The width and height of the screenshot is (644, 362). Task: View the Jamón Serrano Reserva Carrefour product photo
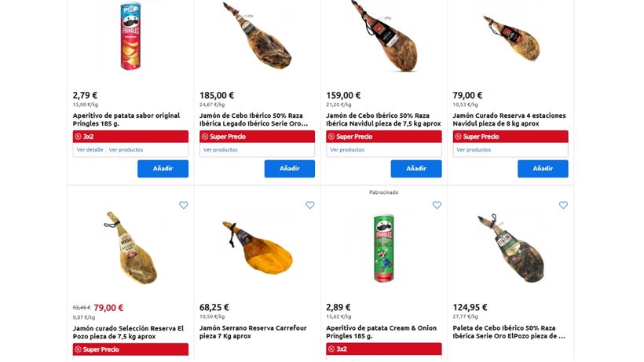pos(257,247)
